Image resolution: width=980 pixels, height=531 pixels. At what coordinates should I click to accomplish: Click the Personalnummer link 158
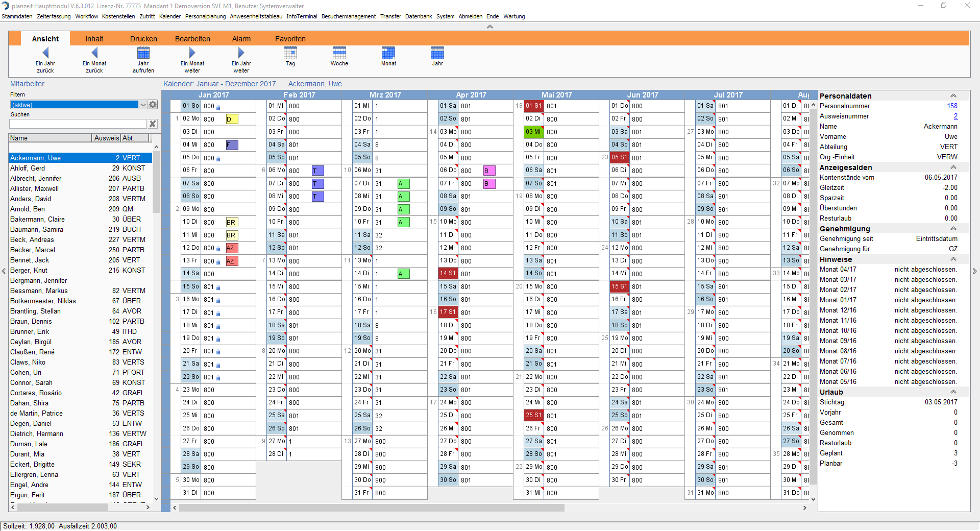point(952,106)
